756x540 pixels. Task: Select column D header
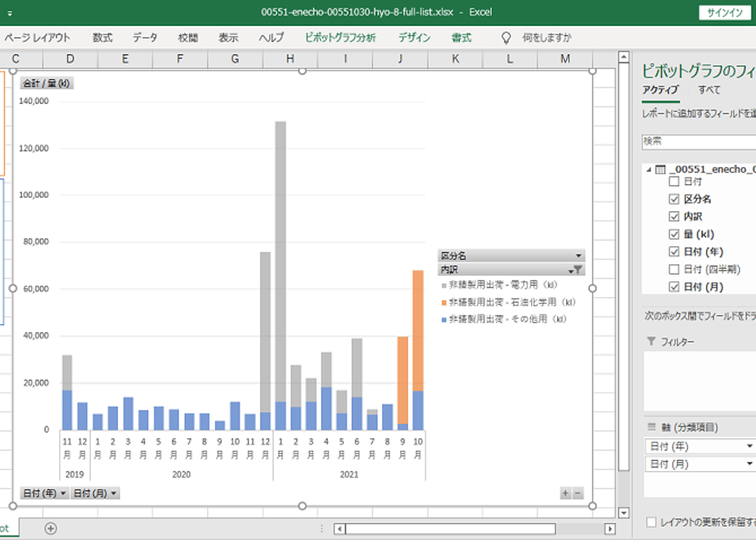point(70,59)
